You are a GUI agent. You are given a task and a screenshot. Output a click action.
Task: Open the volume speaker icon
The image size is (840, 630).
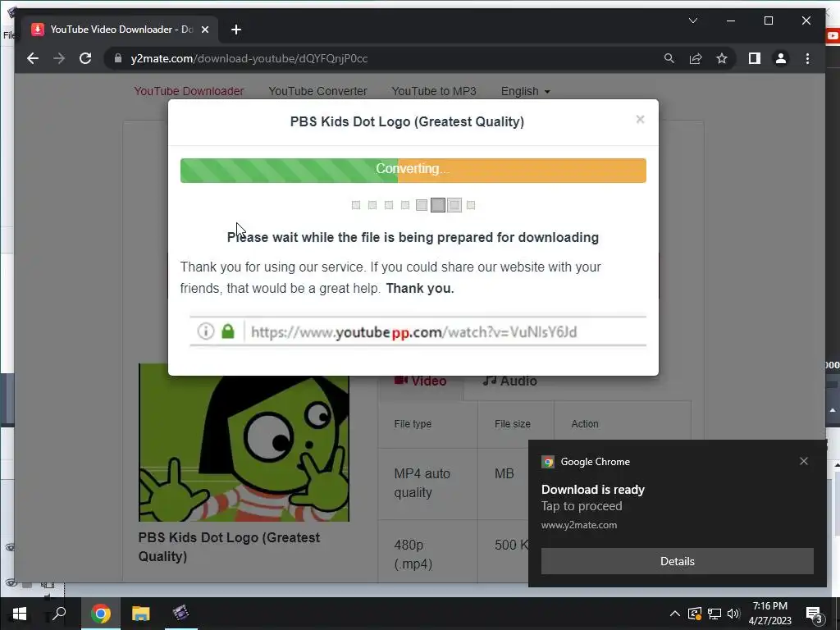pyautogui.click(x=733, y=614)
